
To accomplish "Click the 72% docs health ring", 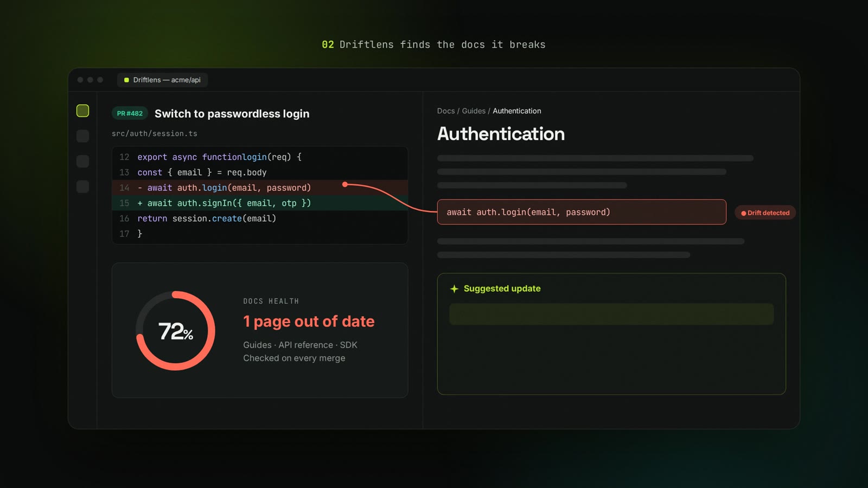I will click(175, 331).
